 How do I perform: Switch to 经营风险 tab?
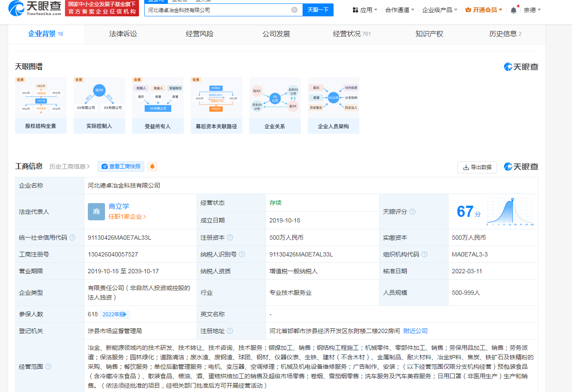(x=200, y=34)
